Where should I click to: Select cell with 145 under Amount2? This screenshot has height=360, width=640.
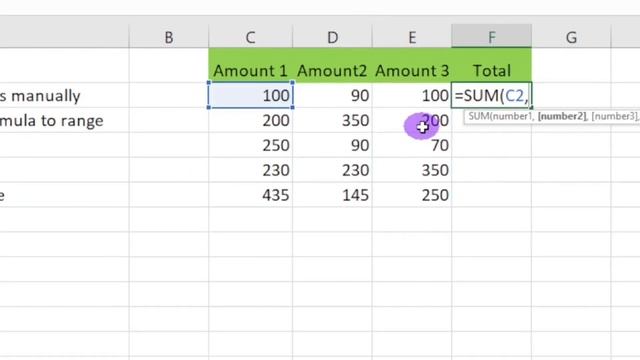click(x=332, y=195)
